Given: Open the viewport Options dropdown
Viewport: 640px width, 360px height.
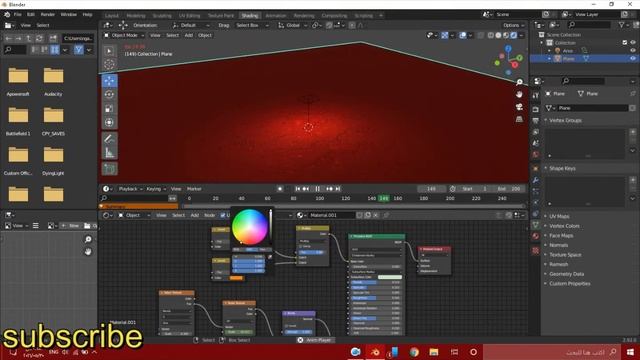Looking at the screenshot, I should [x=513, y=25].
